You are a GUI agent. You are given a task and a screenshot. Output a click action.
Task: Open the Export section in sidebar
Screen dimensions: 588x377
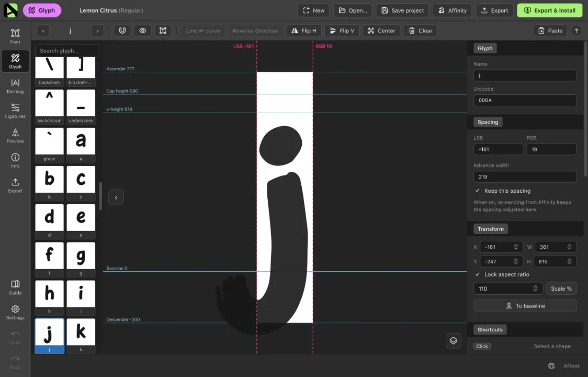coord(15,185)
